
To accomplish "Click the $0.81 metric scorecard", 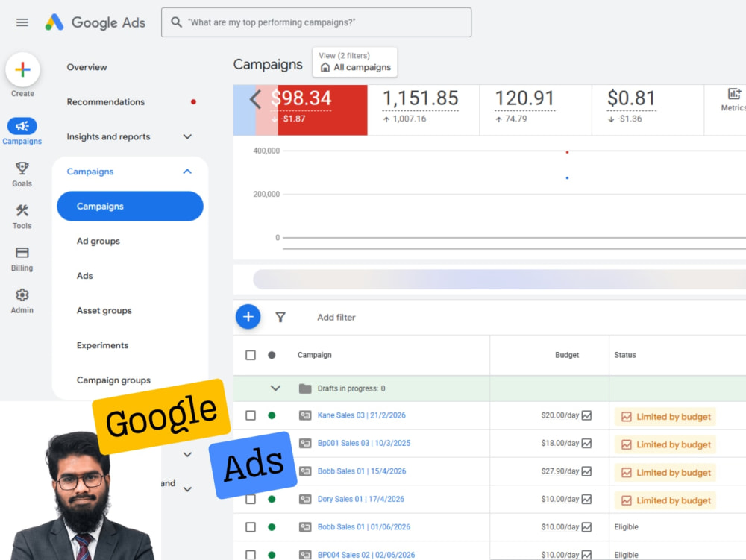I will point(648,110).
